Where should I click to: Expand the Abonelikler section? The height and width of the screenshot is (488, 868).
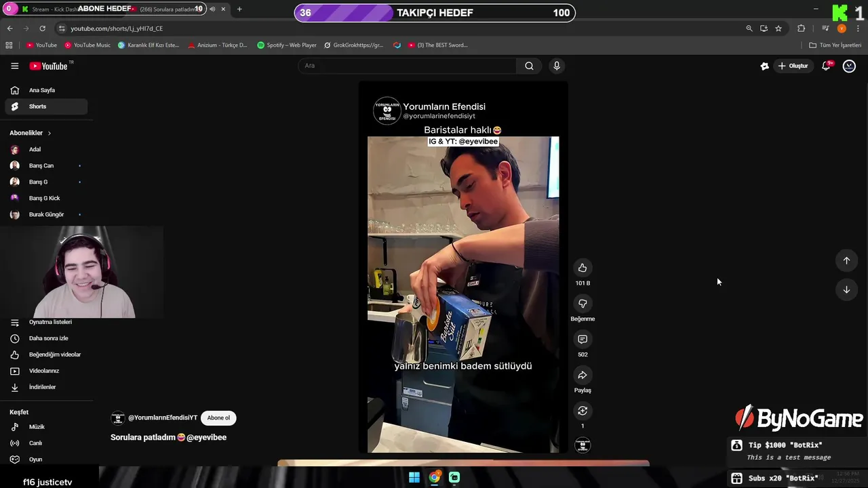pos(31,133)
